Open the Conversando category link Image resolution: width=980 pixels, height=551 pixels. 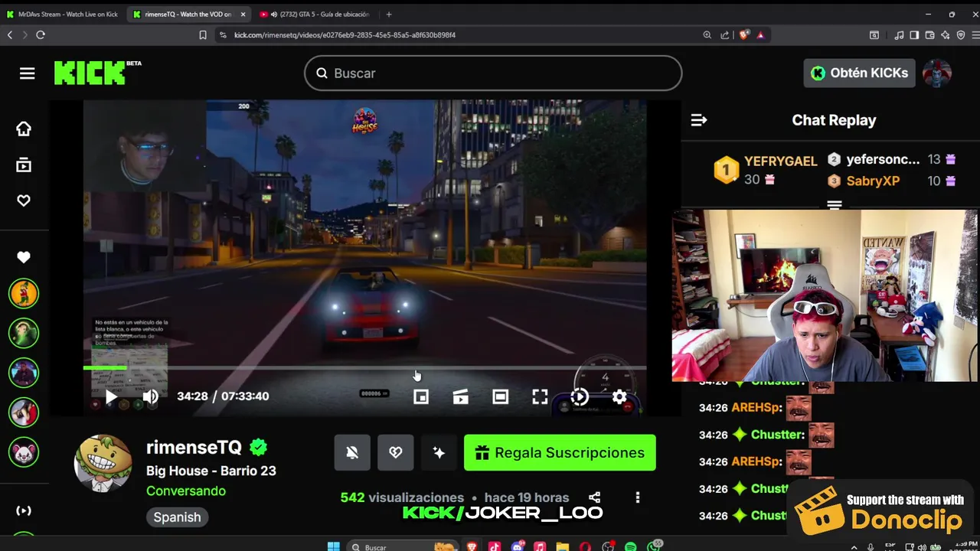[186, 491]
